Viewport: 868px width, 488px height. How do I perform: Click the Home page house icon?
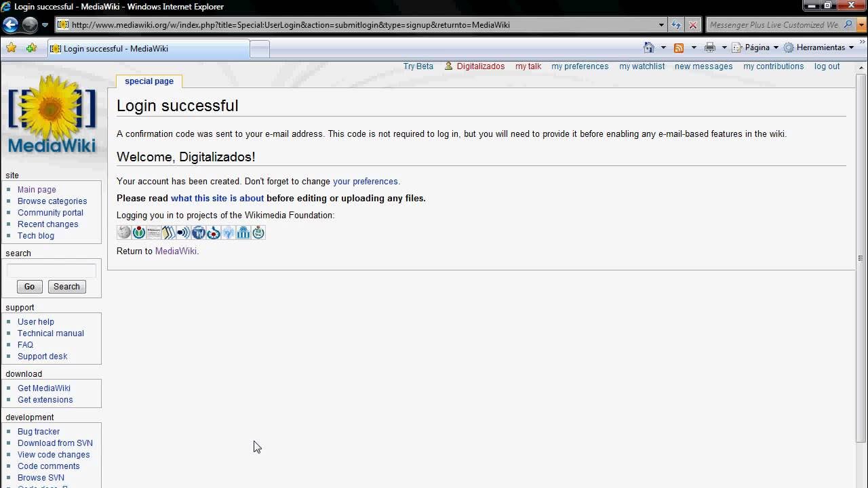click(649, 47)
